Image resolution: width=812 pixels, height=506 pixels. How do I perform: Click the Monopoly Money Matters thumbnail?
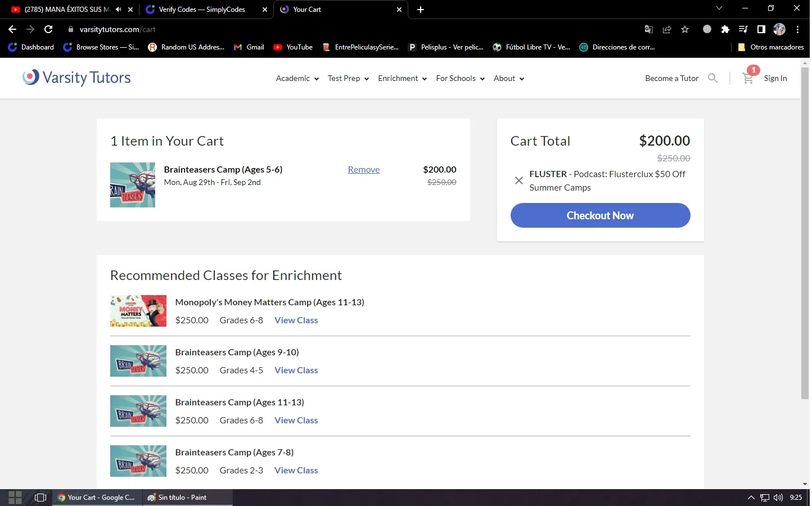click(x=138, y=311)
